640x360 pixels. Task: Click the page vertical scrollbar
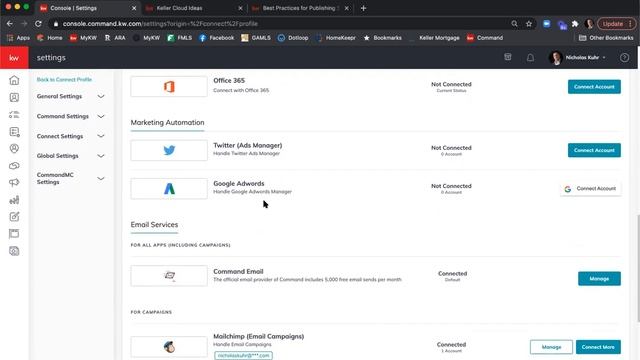click(x=637, y=267)
